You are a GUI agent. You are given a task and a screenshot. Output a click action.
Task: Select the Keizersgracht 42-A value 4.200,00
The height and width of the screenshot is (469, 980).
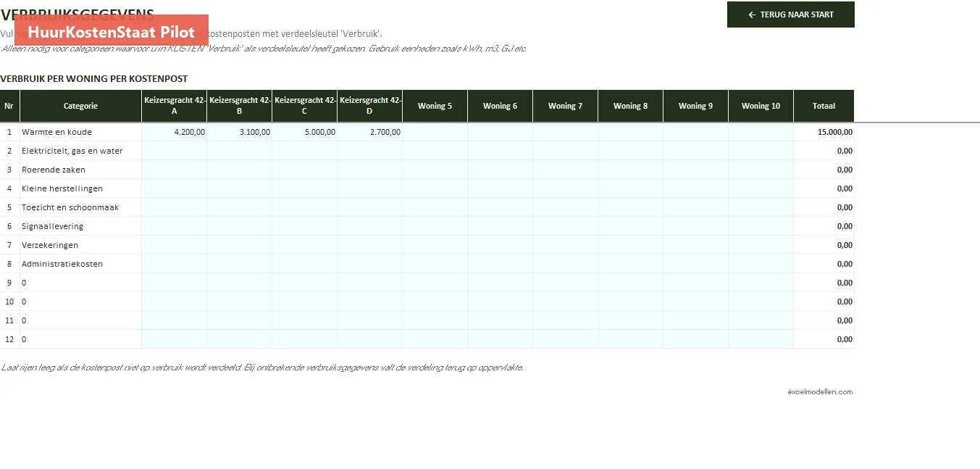coord(175,132)
